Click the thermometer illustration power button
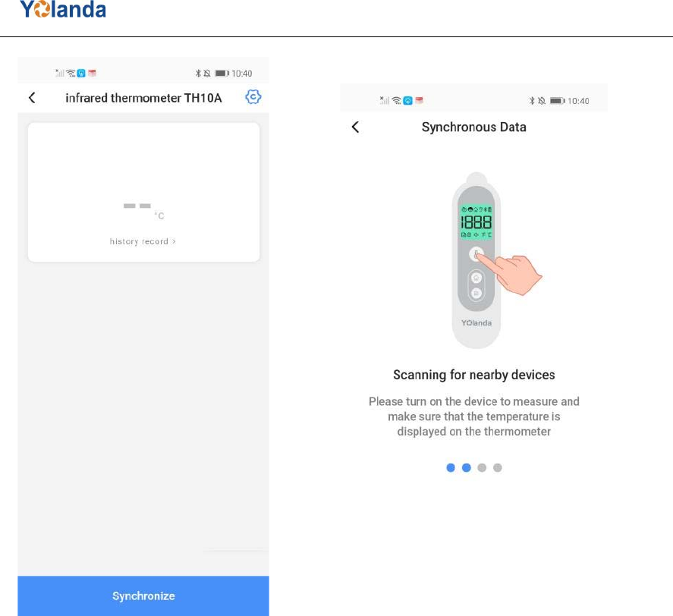The image size is (673, 616). click(476, 254)
